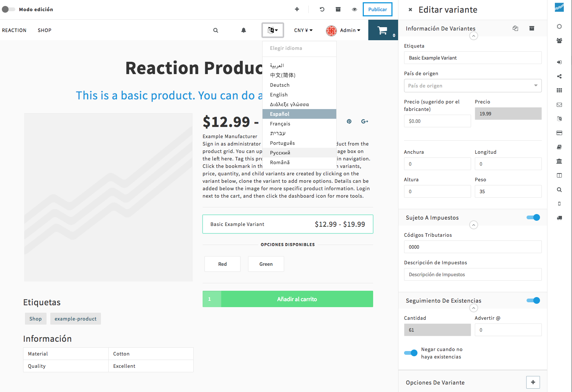Share product on Pinterest

(349, 121)
